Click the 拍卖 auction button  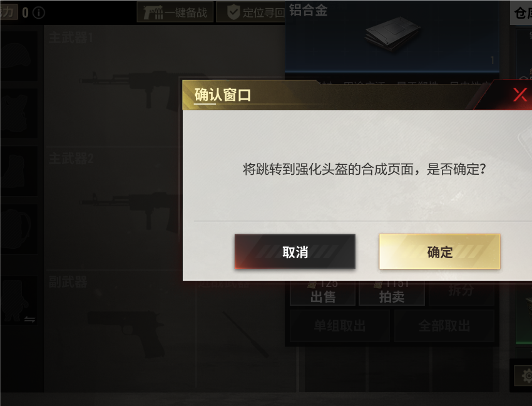coord(392,294)
